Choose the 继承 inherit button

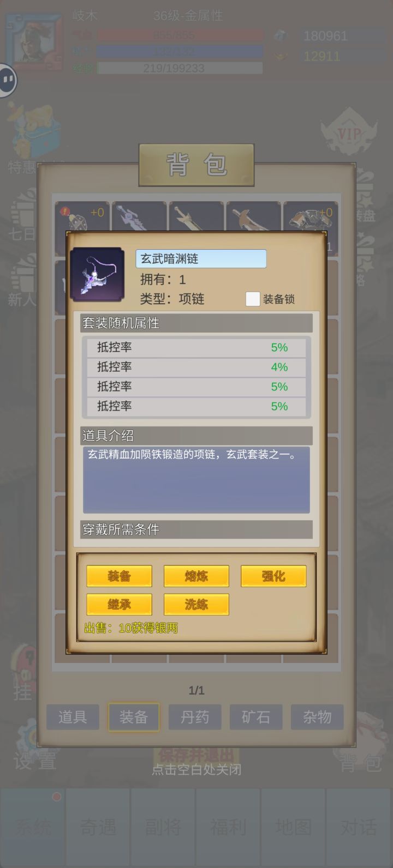[119, 605]
